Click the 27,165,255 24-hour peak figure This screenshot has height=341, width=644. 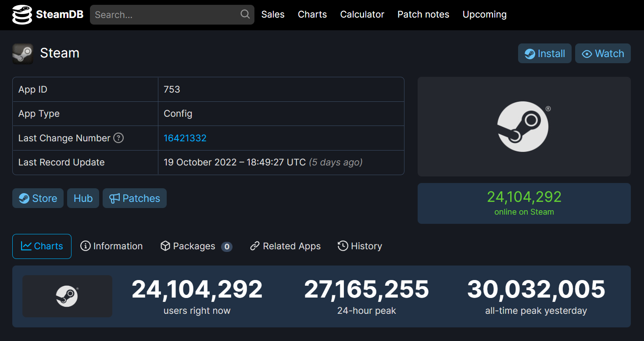point(367,290)
